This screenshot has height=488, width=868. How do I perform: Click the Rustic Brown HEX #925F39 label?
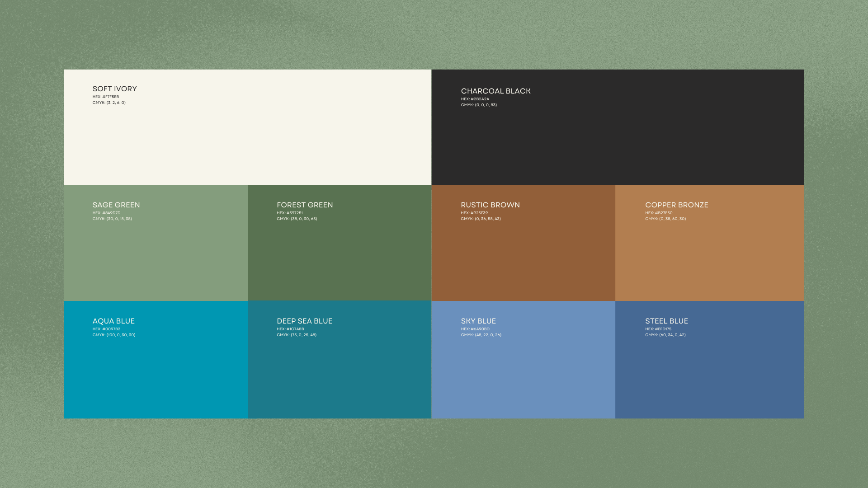474,213
